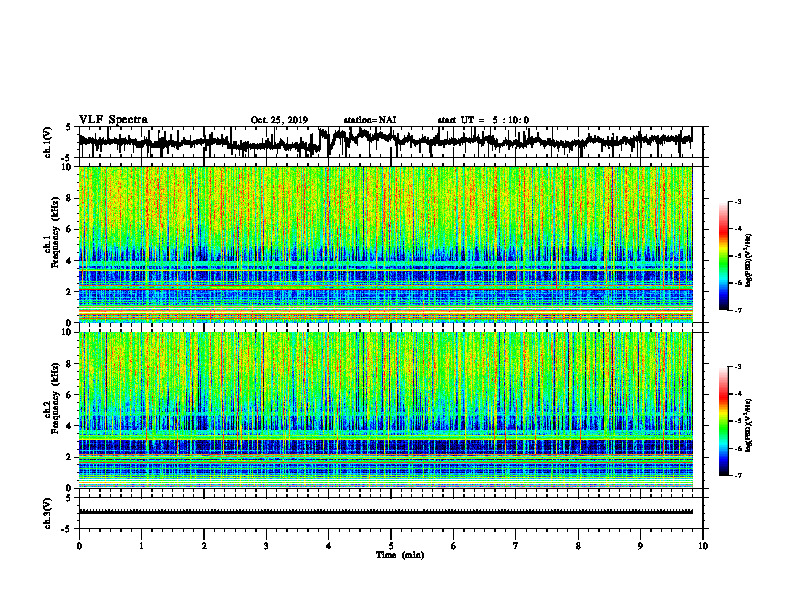Click the ch.1 color bar log(PSD) label
Image resolution: width=792 pixels, height=612 pixels.
point(749,261)
